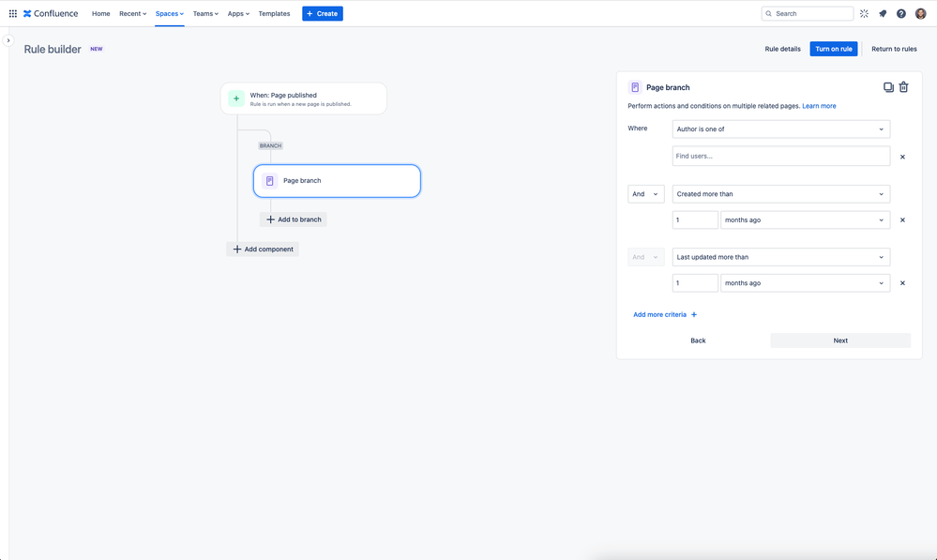Screen dimensions: 937x560
Task: Click Return to rules
Action: pyautogui.click(x=894, y=49)
